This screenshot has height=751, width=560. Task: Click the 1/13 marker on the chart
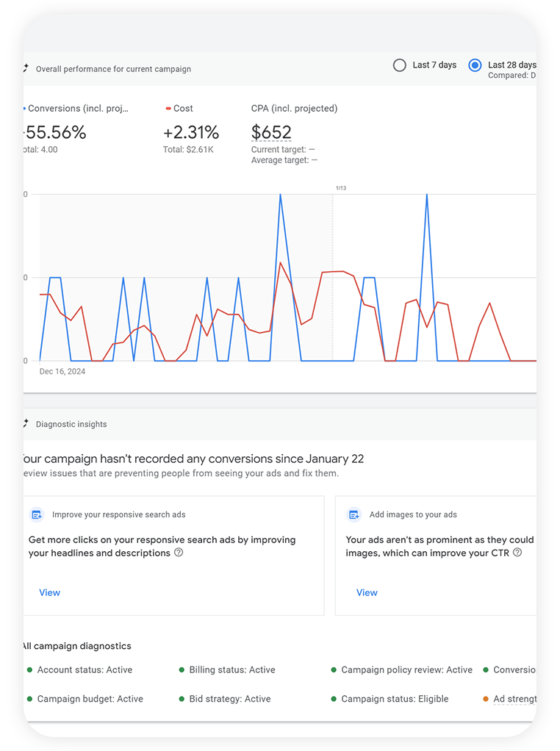(340, 188)
